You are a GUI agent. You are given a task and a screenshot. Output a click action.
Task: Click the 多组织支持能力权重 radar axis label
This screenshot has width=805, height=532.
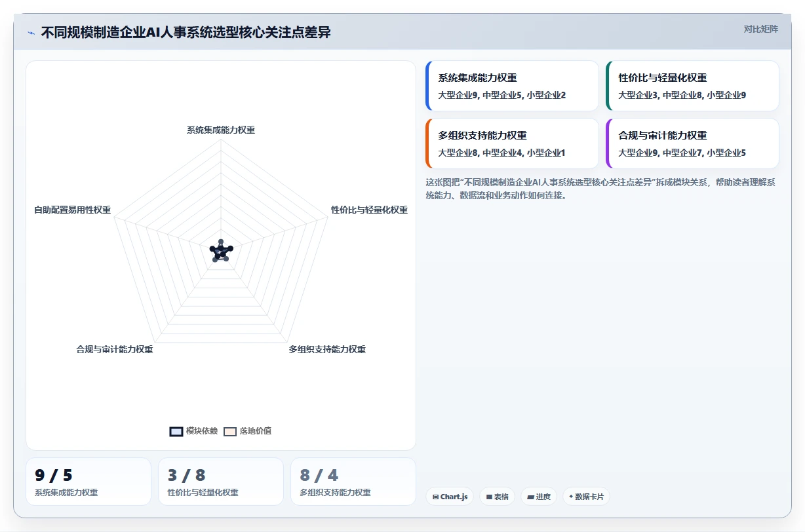tap(327, 350)
